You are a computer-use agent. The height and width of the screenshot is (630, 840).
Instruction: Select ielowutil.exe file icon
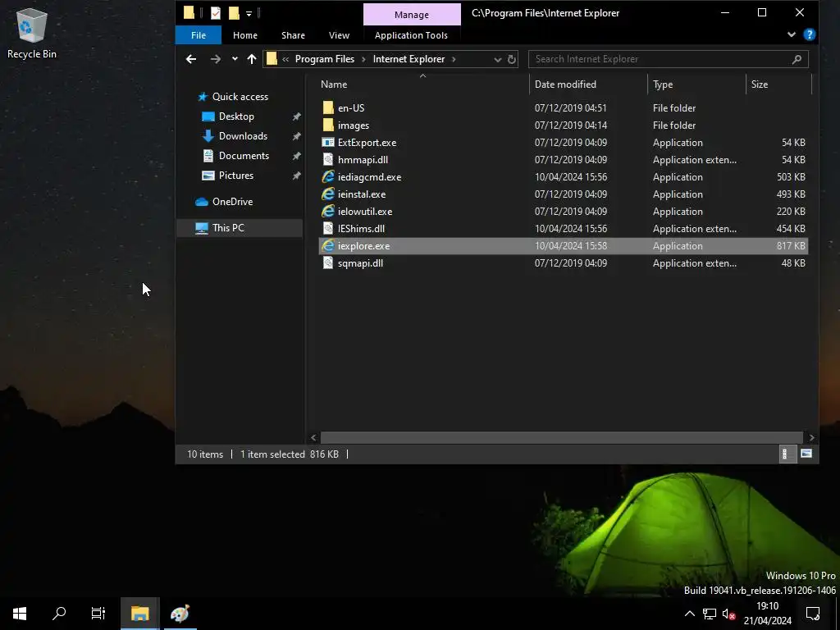(x=328, y=211)
